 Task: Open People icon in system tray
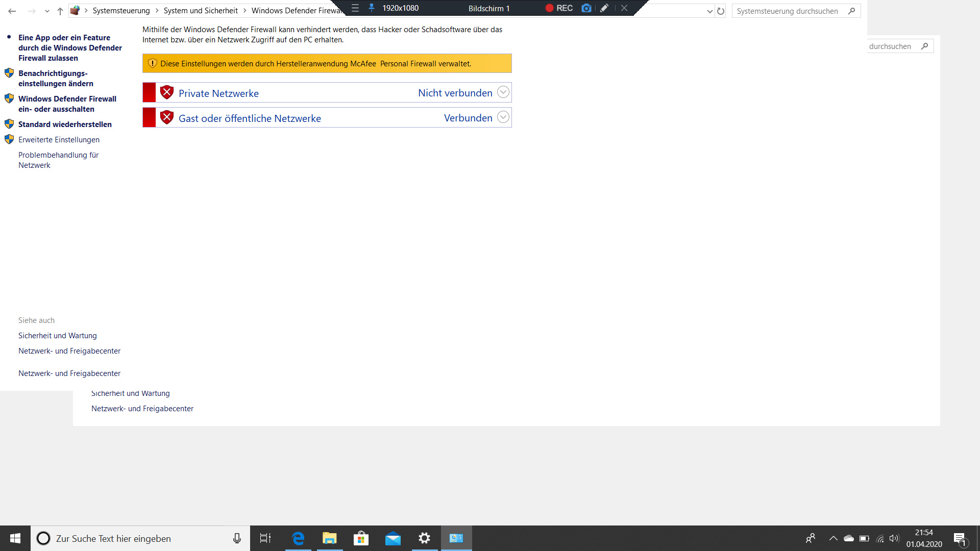[811, 538]
